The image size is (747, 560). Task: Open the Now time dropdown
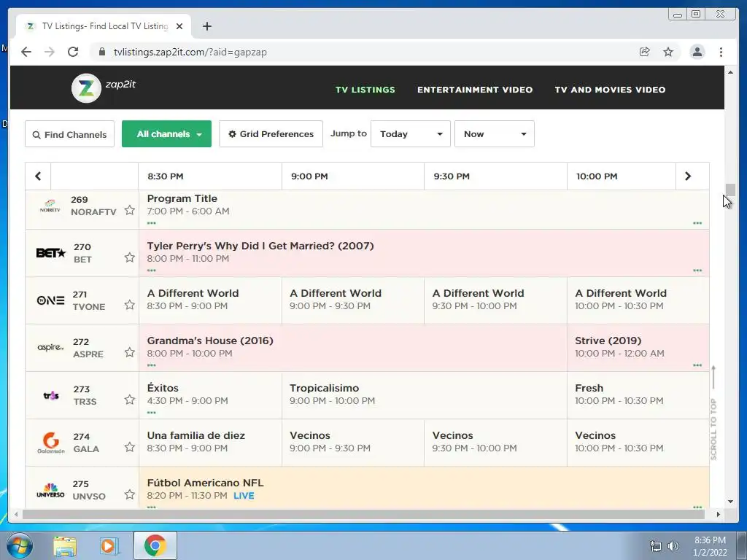tap(495, 134)
